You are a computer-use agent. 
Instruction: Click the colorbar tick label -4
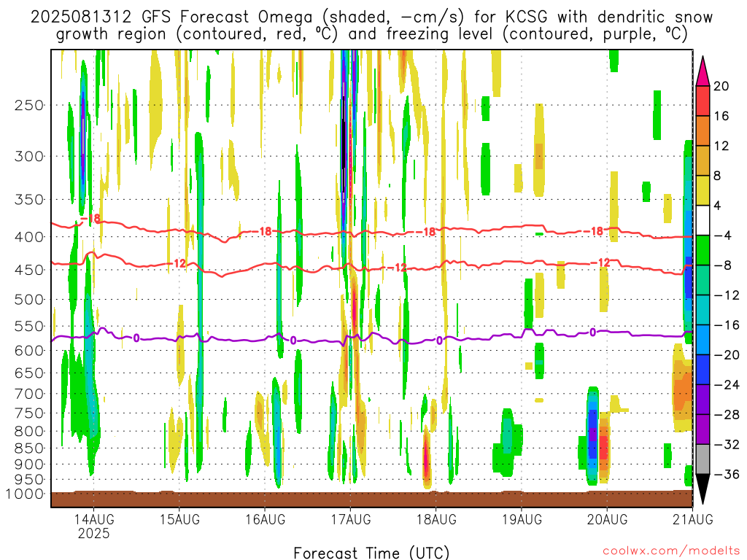723,236
